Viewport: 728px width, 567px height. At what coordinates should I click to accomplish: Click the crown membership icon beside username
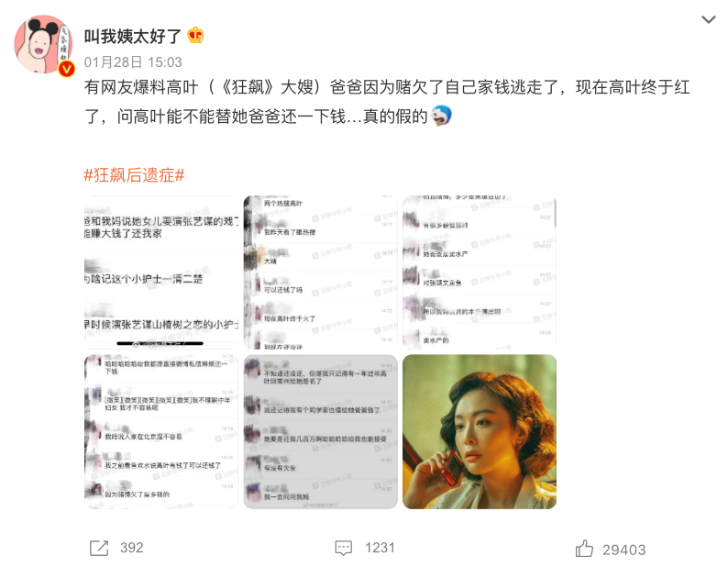click(195, 35)
